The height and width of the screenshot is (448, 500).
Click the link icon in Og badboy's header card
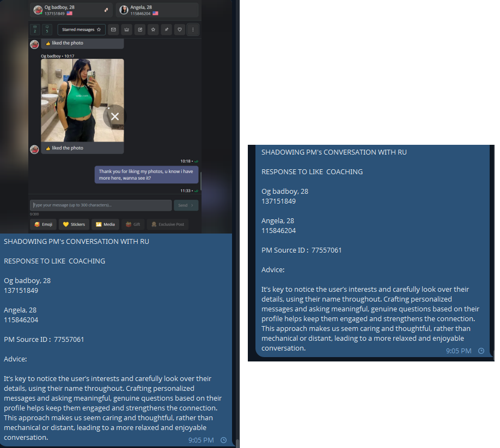coord(106,10)
